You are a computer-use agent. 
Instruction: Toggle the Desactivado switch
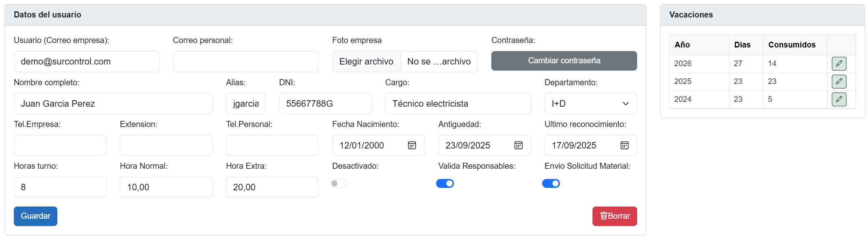pos(339,183)
